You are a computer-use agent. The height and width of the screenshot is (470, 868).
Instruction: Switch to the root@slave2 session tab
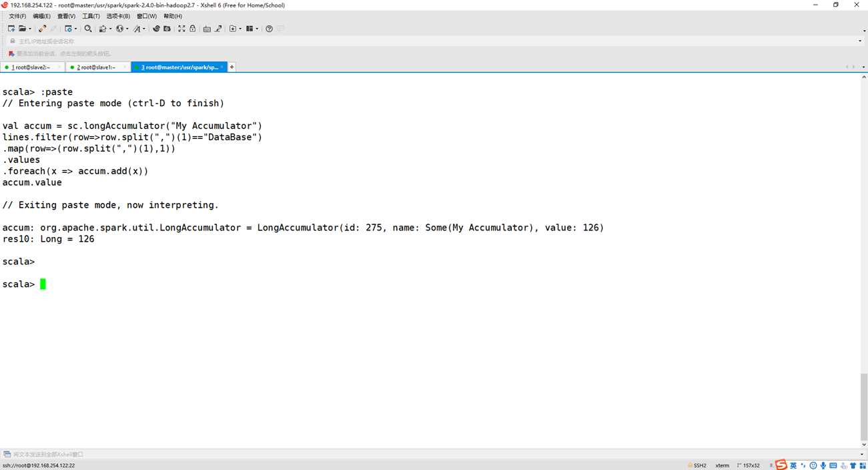point(32,67)
